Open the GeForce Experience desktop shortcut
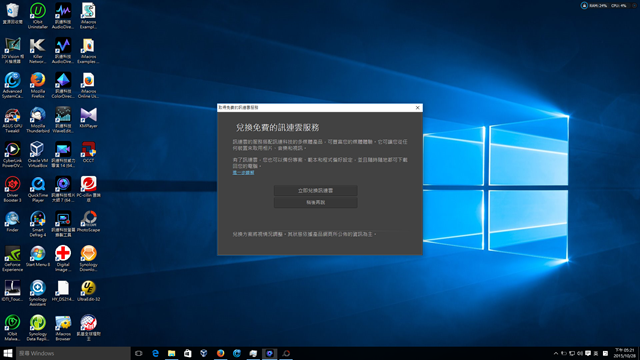Viewport: 640px width, 360px height. [12, 259]
